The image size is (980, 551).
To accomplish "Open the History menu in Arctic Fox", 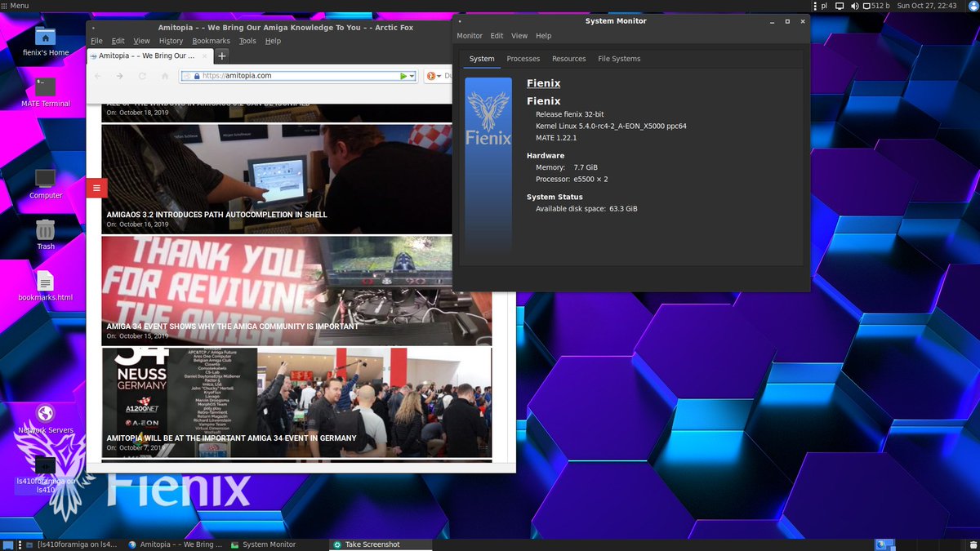I will point(171,41).
